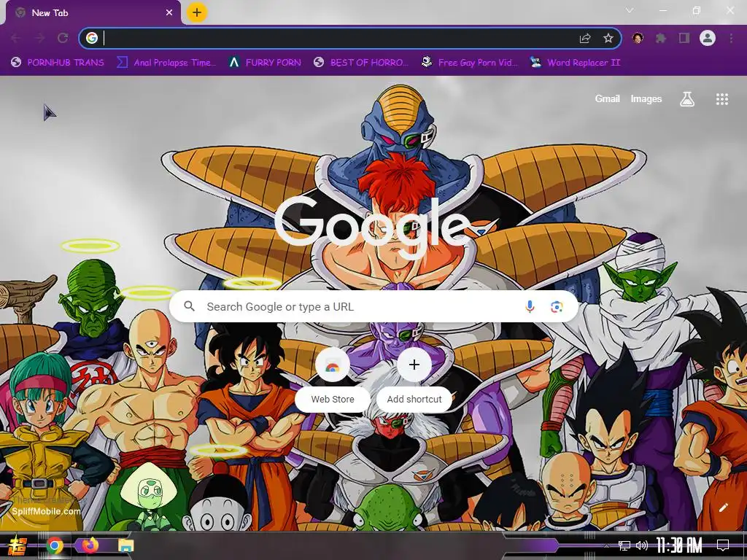Viewport: 747px width, 560px height.
Task: Customize Chrome with the pencil icon
Action: pos(724,507)
